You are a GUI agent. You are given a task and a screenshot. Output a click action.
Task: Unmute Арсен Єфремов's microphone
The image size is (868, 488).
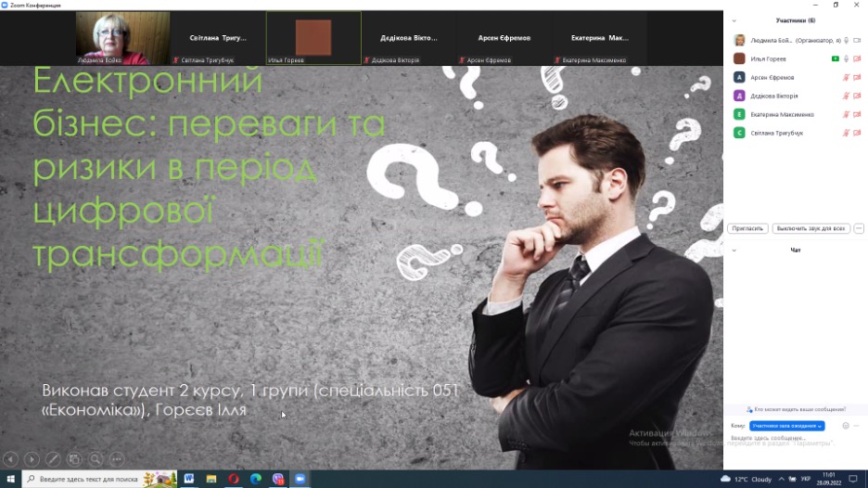tap(846, 78)
